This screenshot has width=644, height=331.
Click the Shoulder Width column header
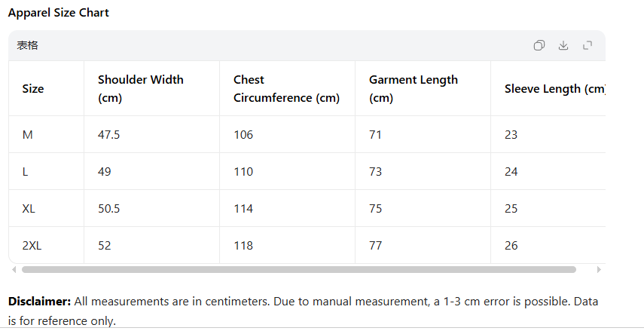pos(140,88)
